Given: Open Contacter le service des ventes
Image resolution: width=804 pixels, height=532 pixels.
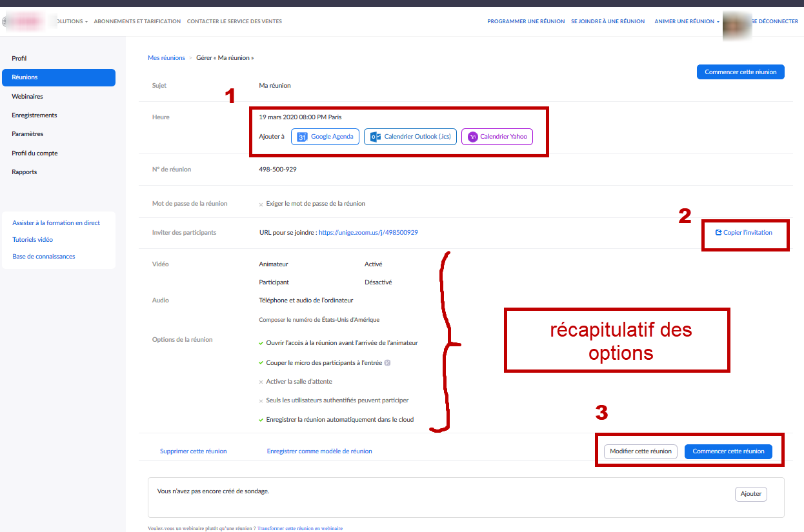Looking at the screenshot, I should coord(234,21).
